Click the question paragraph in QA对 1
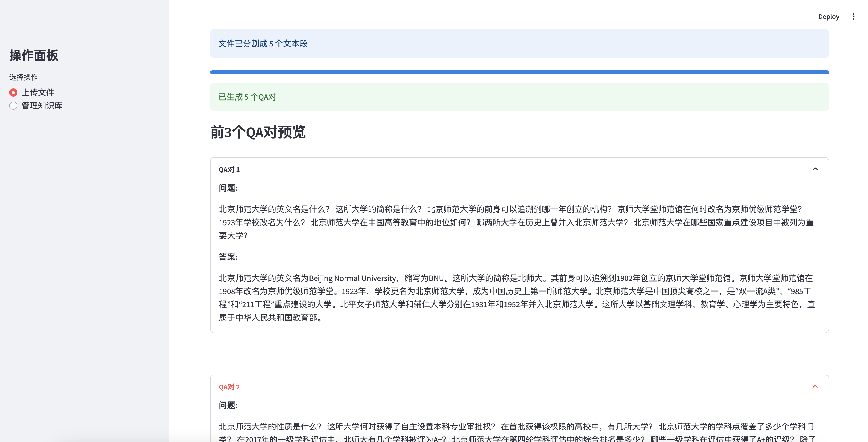 pos(515,223)
